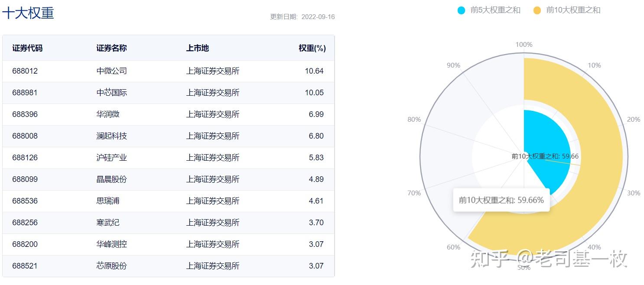Click the security name 寒武纪

tap(108, 223)
